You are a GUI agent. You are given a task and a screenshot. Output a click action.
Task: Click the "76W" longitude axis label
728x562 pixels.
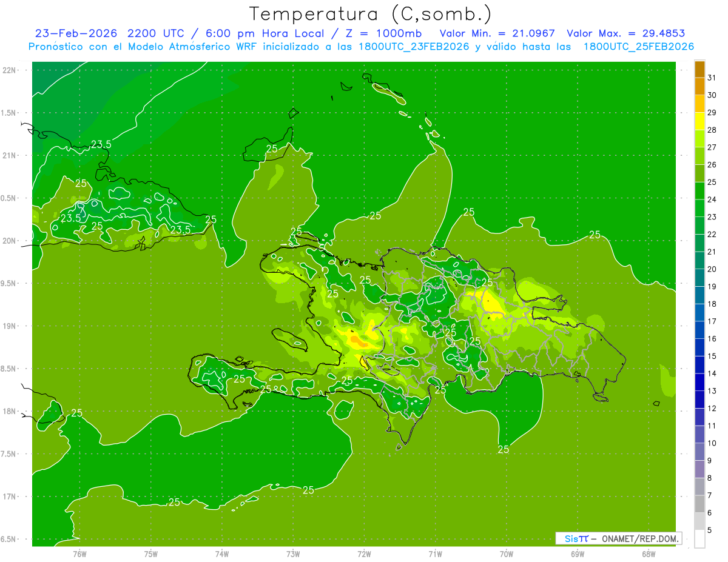(79, 554)
